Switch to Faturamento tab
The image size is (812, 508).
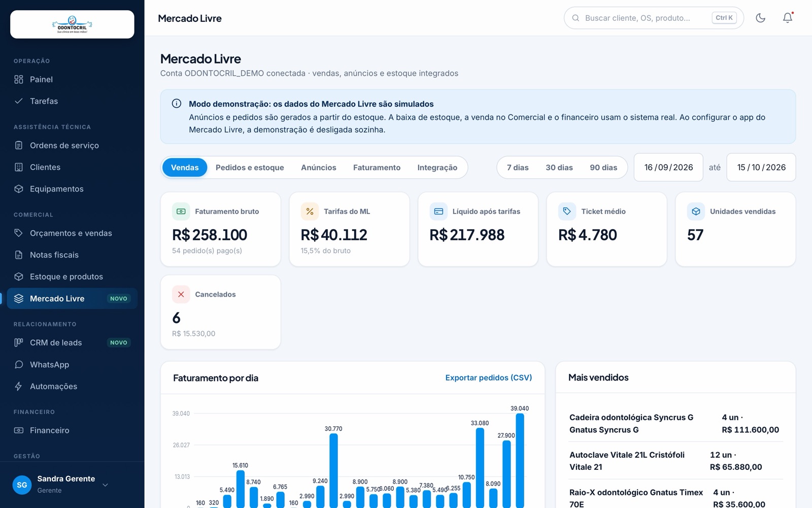377,168
